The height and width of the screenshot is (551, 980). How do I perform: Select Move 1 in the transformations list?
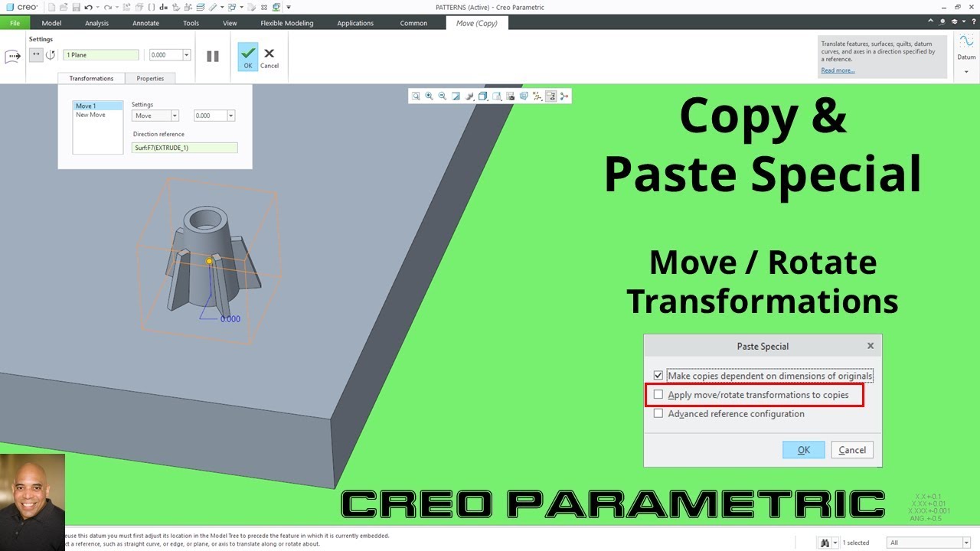[97, 106]
